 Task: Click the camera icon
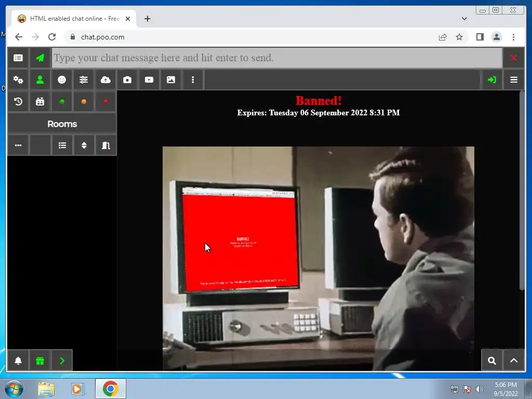click(127, 79)
